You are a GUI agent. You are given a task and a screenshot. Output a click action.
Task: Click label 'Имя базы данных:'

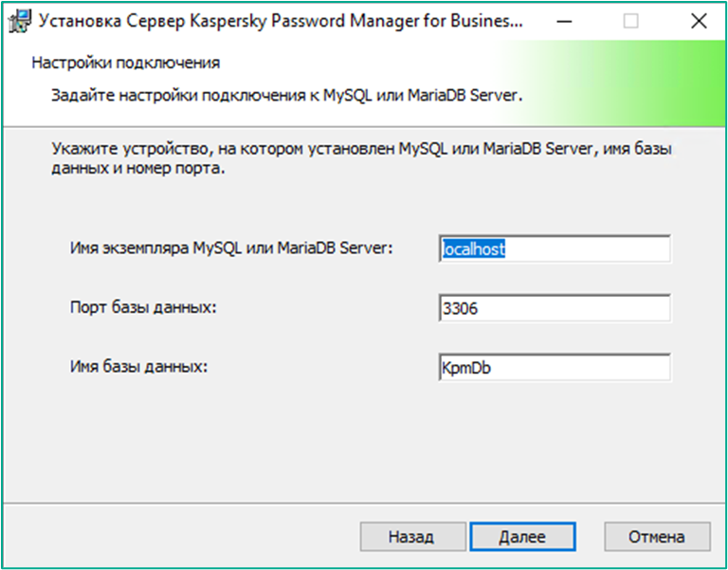[138, 366]
